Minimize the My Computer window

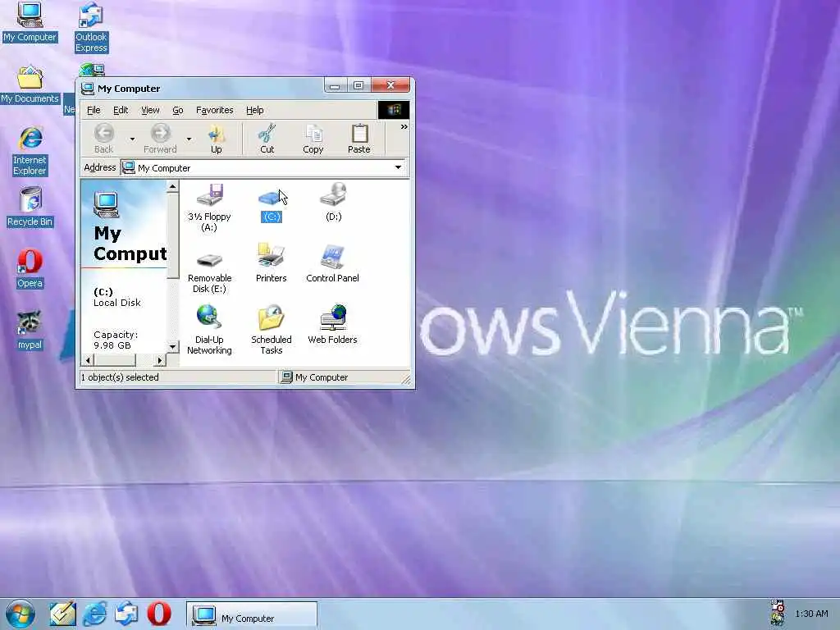[x=336, y=85]
